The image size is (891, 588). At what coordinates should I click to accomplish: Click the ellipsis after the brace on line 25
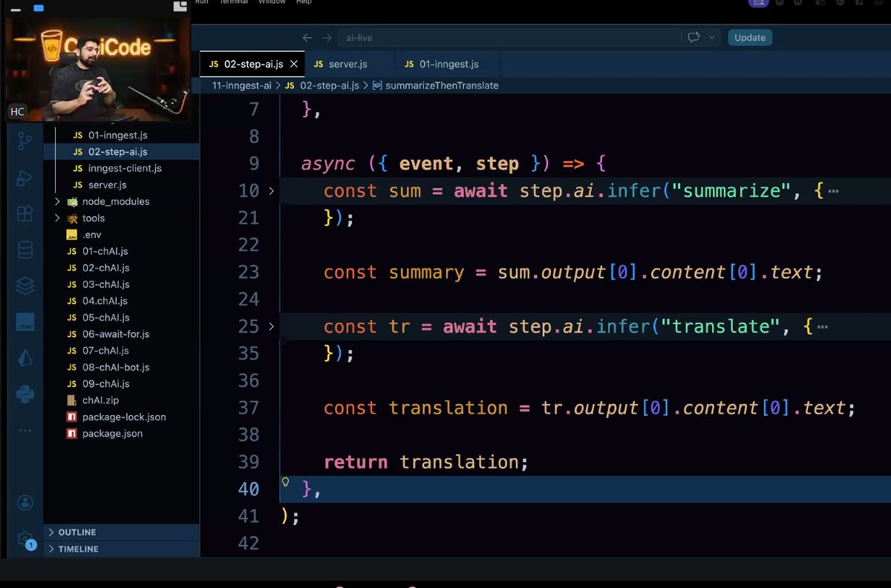pyautogui.click(x=822, y=327)
